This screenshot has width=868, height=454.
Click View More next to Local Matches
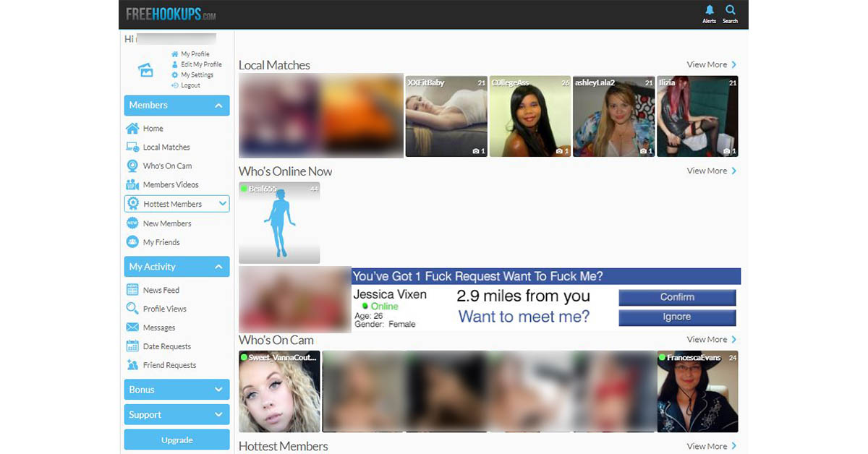click(x=710, y=64)
